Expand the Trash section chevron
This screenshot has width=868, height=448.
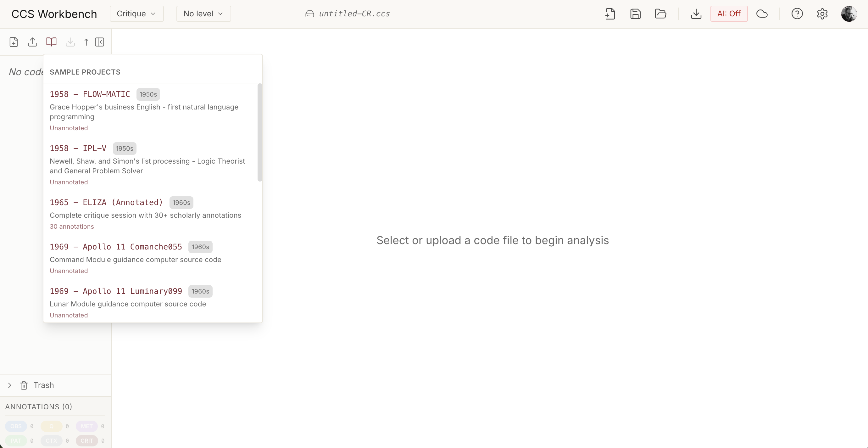pyautogui.click(x=10, y=385)
